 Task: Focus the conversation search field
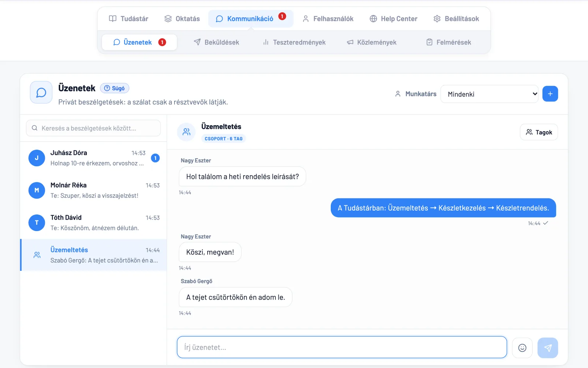click(x=93, y=128)
